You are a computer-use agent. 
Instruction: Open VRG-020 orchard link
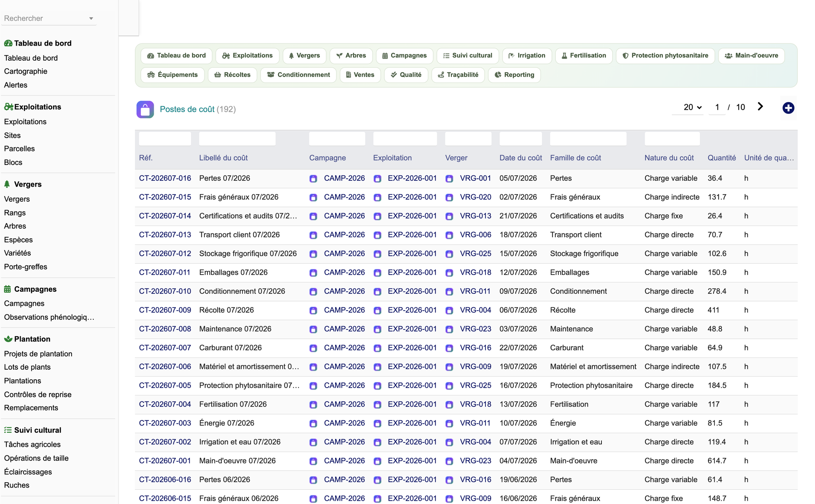coord(475,197)
